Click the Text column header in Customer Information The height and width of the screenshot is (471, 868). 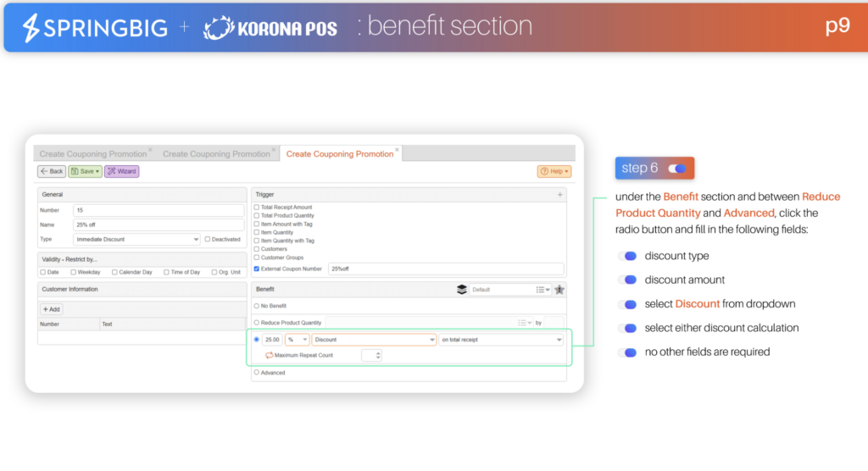coord(172,324)
